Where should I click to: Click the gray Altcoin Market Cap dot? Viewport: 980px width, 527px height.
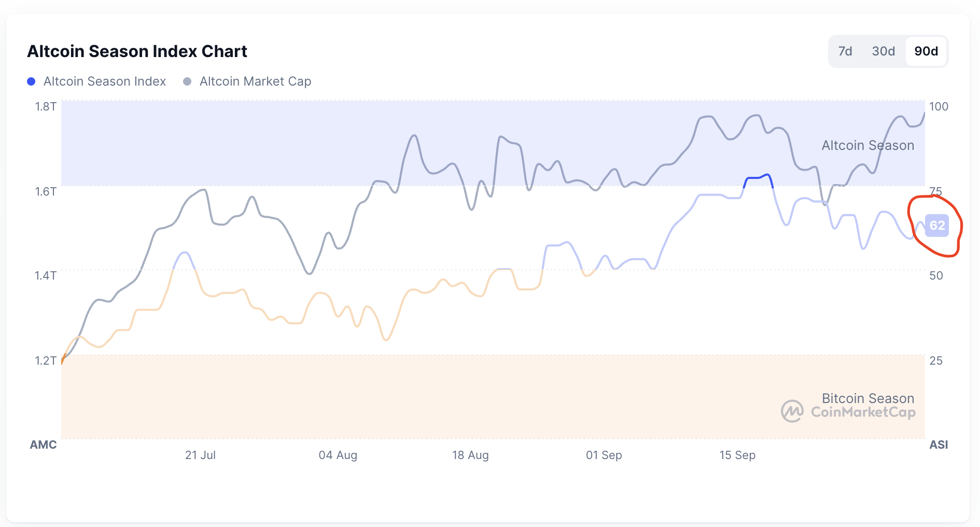(188, 81)
